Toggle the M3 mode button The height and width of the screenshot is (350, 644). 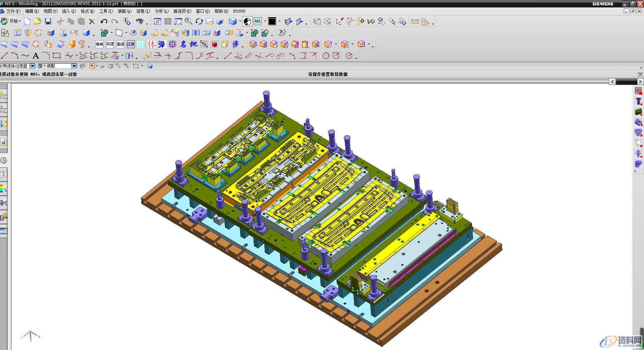(258, 22)
